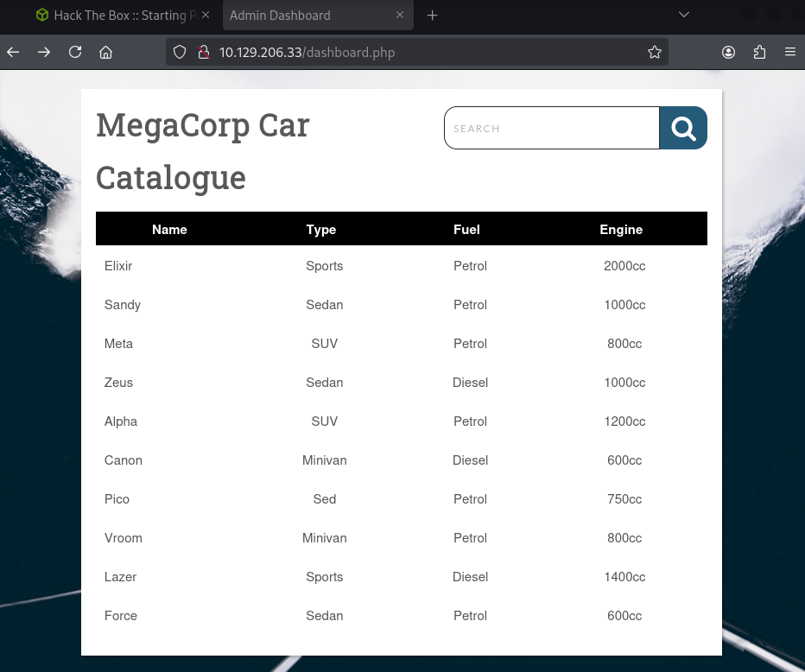Select the Meta name cell

pos(118,344)
